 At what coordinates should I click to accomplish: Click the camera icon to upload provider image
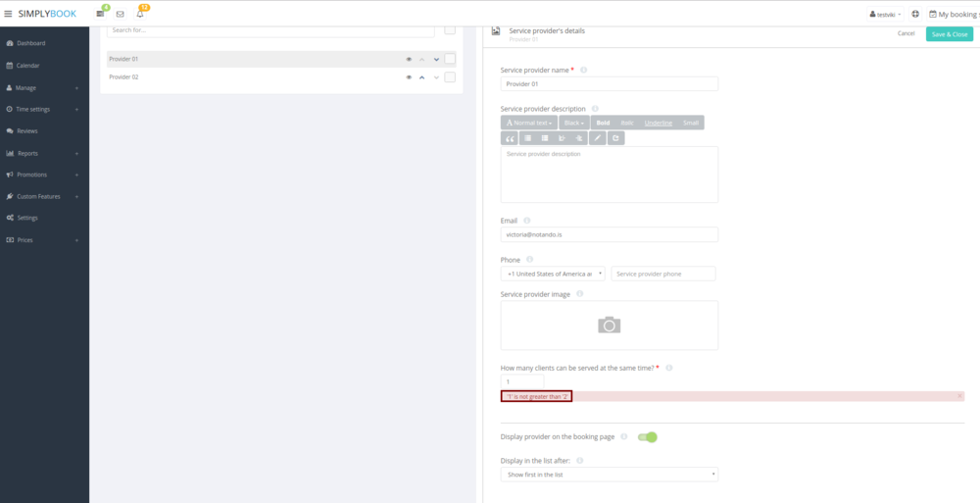pyautogui.click(x=609, y=325)
